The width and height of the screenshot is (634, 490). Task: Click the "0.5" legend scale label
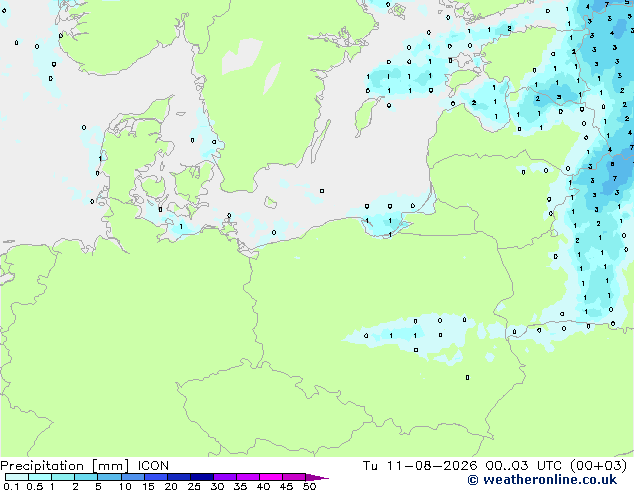coord(35,486)
